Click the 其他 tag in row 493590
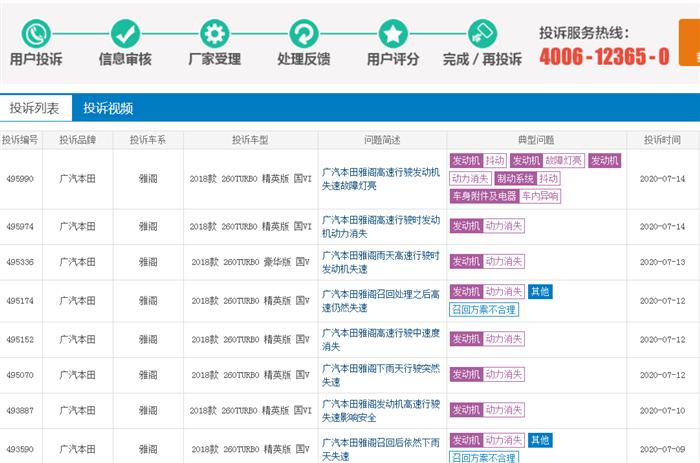 (540, 440)
